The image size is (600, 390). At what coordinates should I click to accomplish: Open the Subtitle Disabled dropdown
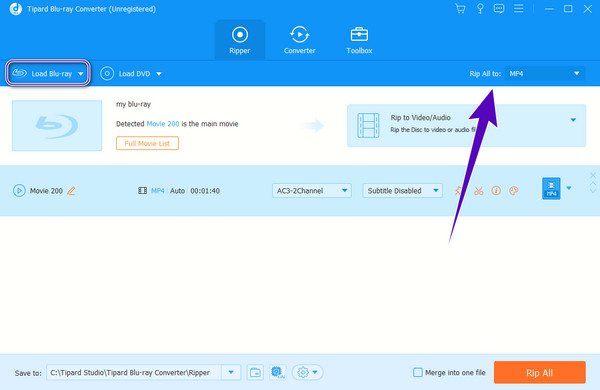point(403,191)
